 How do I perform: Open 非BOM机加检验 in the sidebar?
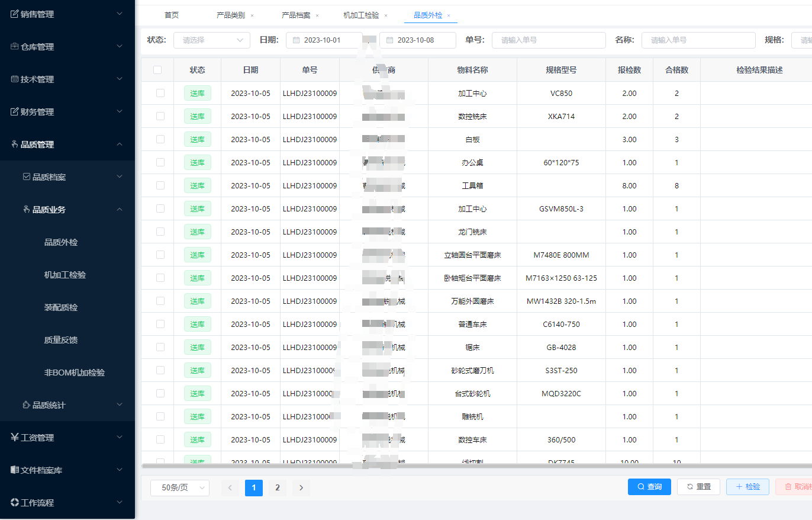(75, 373)
